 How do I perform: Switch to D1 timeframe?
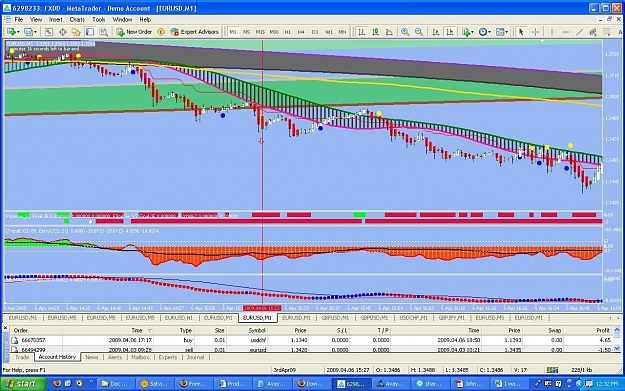pyautogui.click(x=315, y=32)
